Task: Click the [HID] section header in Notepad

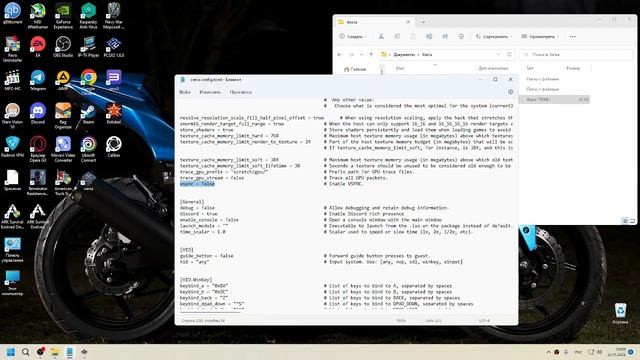Action: pyautogui.click(x=187, y=249)
